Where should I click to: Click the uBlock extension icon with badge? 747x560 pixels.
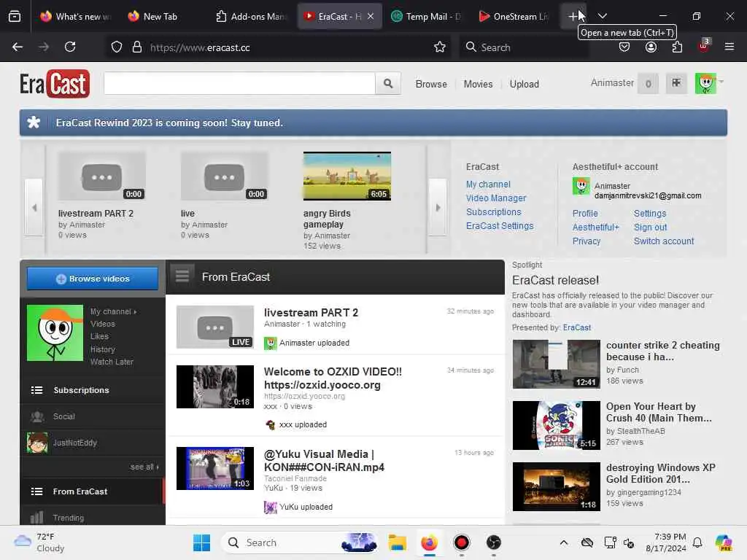pyautogui.click(x=704, y=46)
